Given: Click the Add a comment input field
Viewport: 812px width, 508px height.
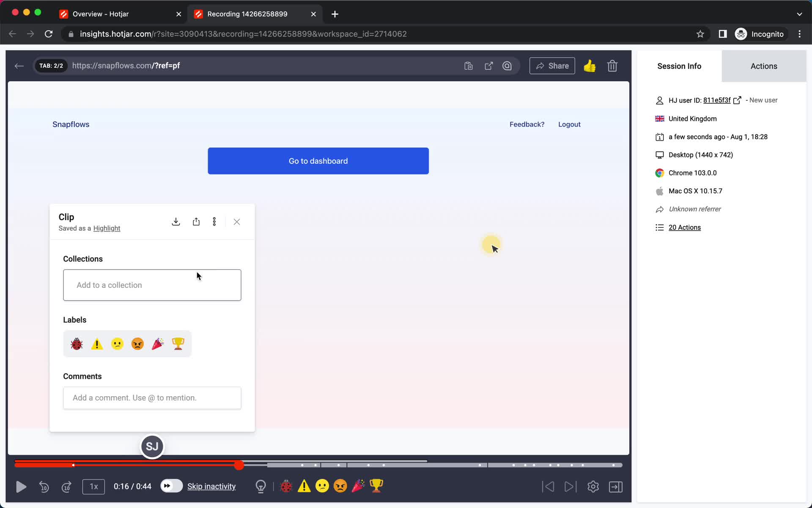Looking at the screenshot, I should (152, 398).
